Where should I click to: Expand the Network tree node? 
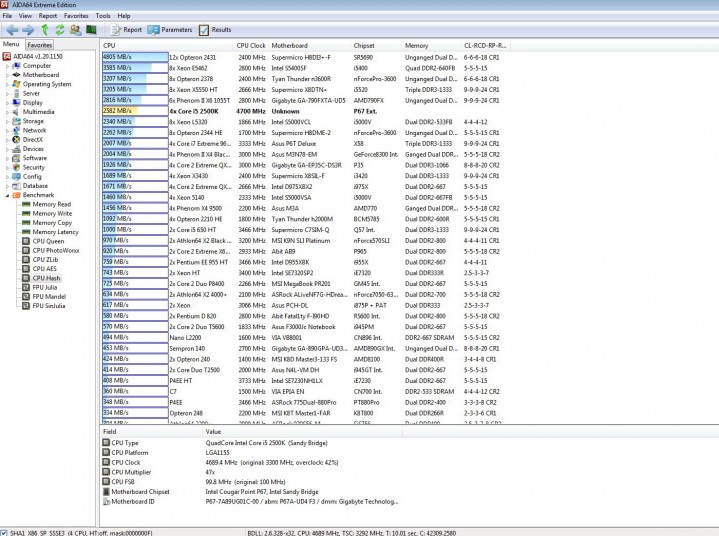(x=7, y=131)
